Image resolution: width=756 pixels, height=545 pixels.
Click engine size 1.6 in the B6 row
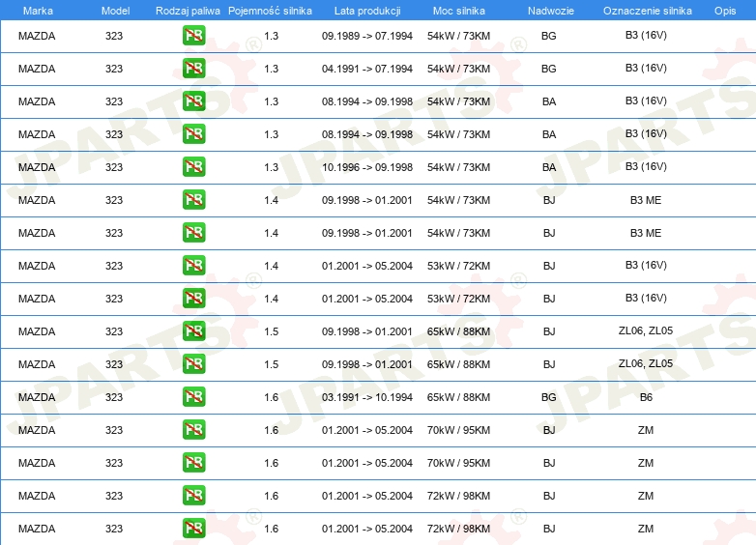(x=271, y=397)
